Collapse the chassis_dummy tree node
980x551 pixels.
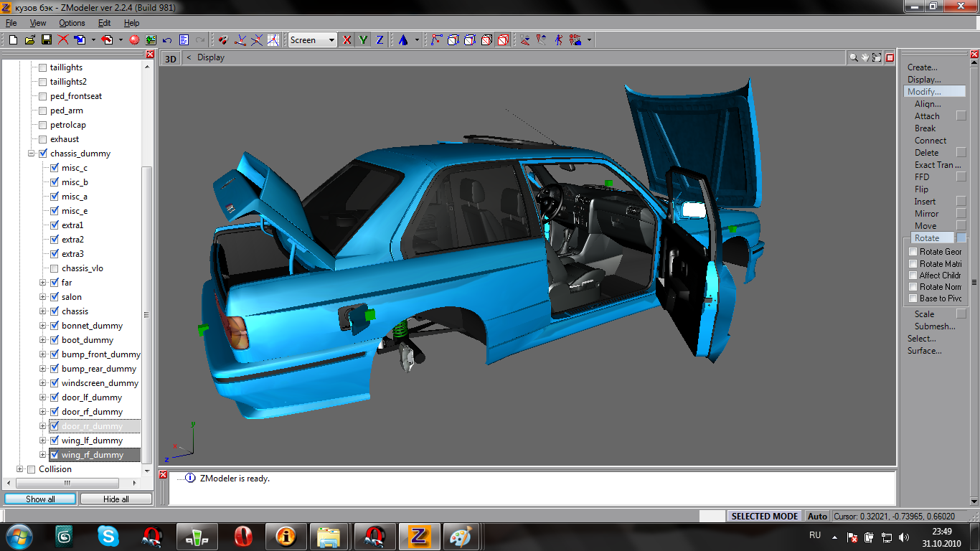32,154
